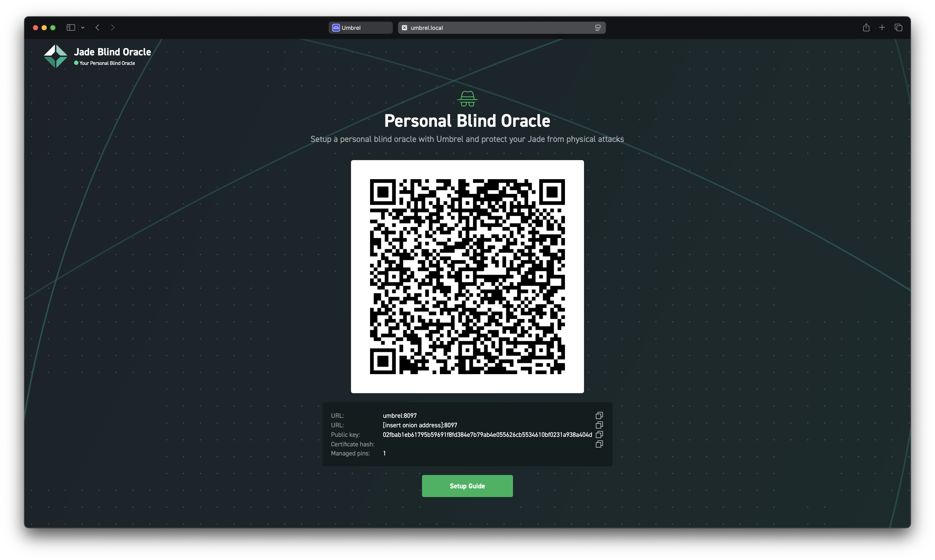Viewport: 935px width, 560px height.
Task: Click the Public key label
Action: tap(345, 435)
